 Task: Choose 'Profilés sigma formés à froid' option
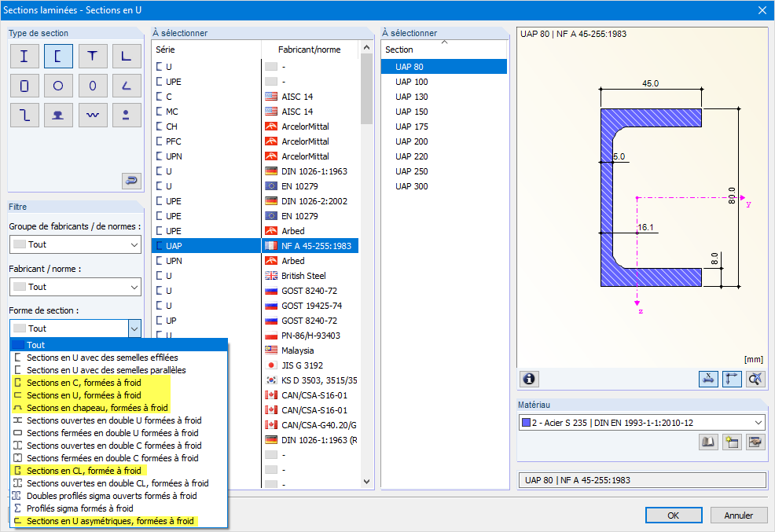click(x=79, y=508)
